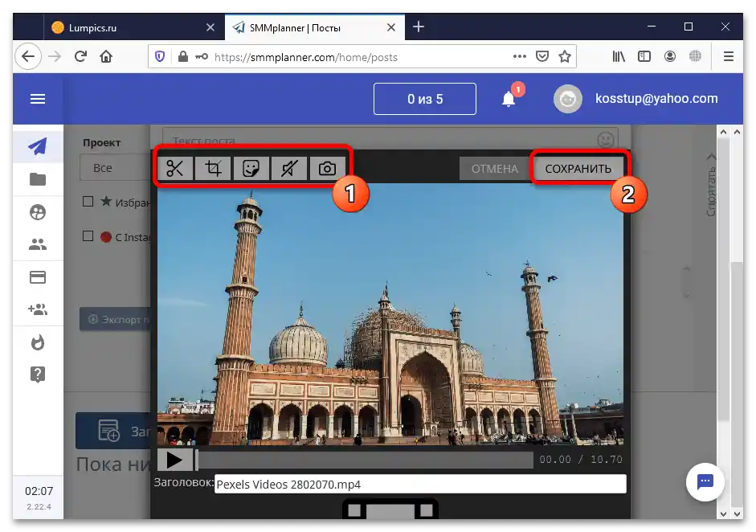Select the scissors trim video tool
This screenshot has height=532, width=756.
[174, 168]
